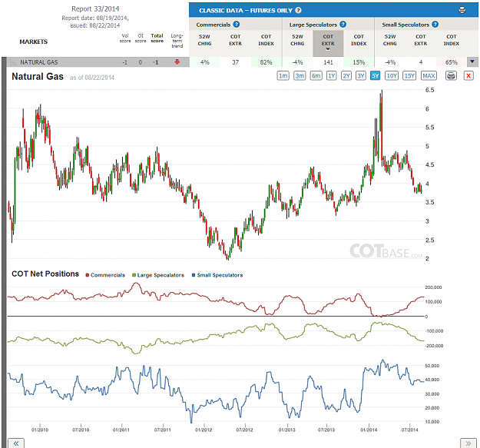This screenshot has height=448, width=480.
Task: Click the printer icon in Classic Data header
Action: coord(462,11)
